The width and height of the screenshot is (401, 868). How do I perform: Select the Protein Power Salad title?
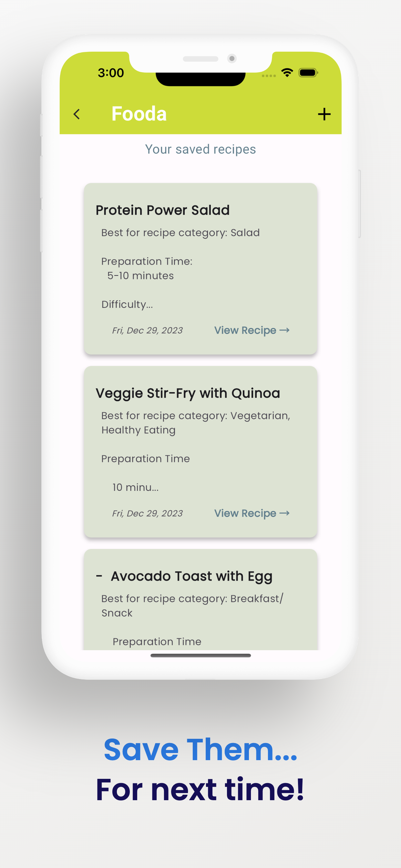click(162, 210)
